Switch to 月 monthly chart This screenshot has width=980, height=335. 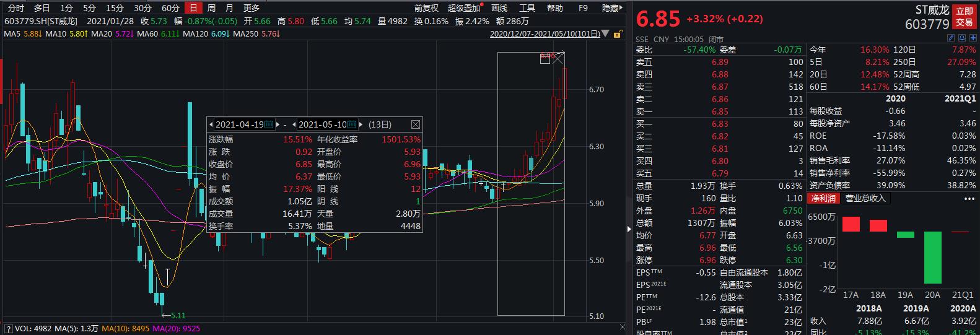230,8
